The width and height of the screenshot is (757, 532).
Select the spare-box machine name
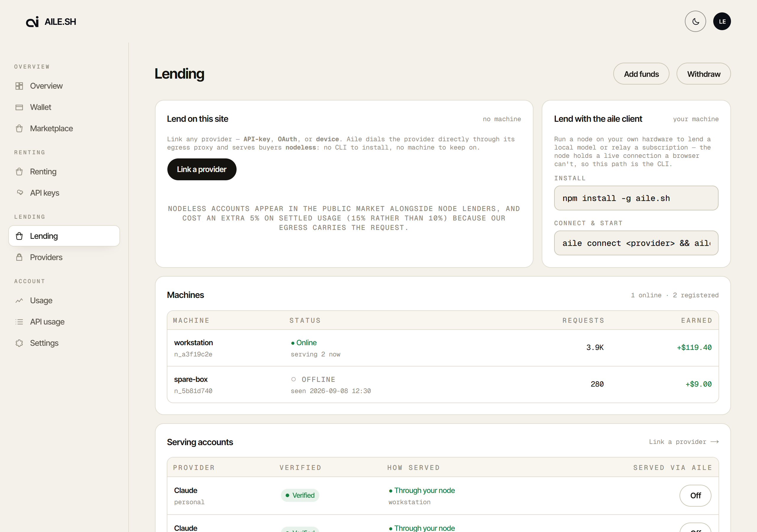[191, 379]
